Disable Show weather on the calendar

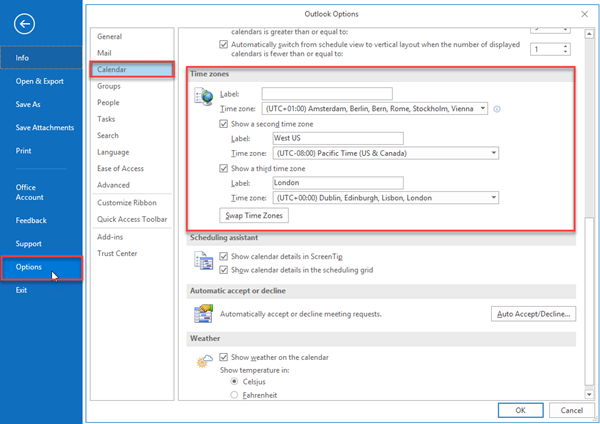[x=223, y=357]
